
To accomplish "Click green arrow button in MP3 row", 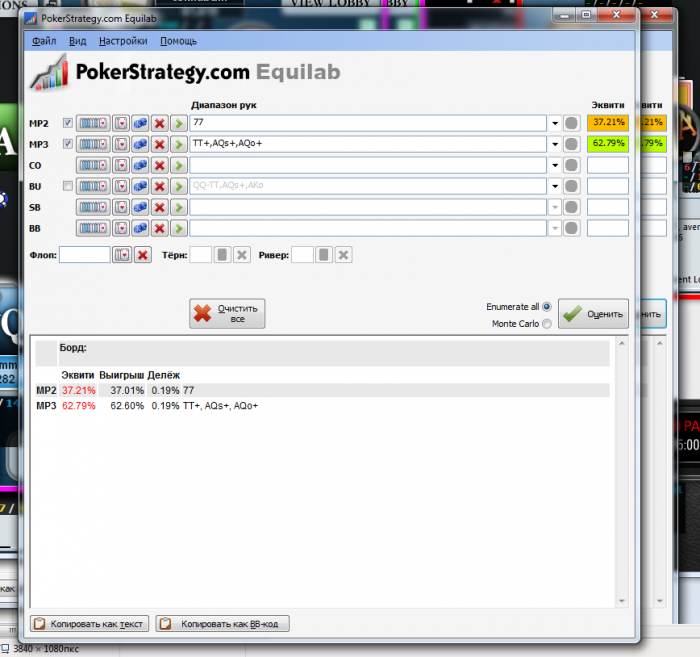I will click(x=179, y=144).
